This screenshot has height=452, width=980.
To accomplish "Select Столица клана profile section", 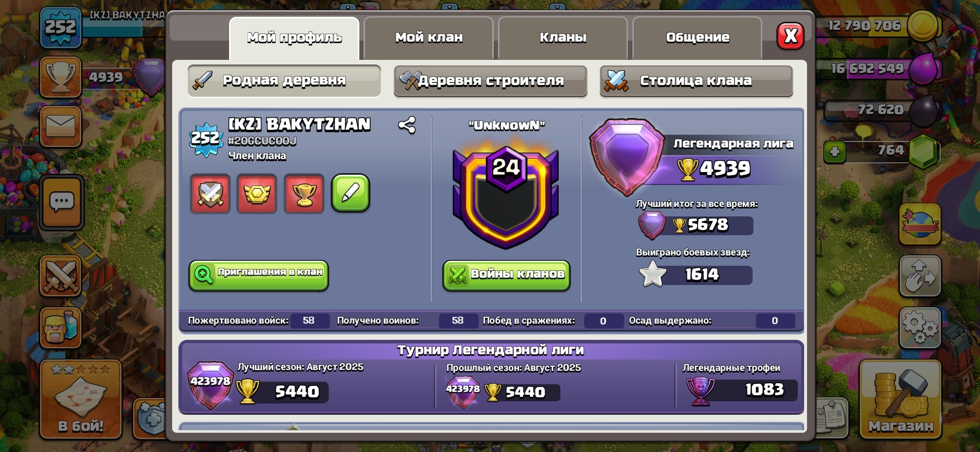I will click(696, 81).
